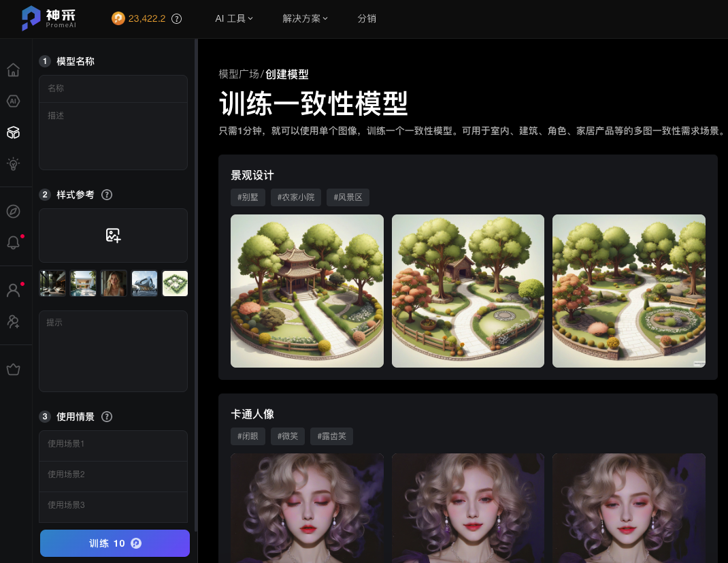Expand the AI 工具 dropdown menu
The width and height of the screenshot is (728, 563).
pyautogui.click(x=234, y=18)
